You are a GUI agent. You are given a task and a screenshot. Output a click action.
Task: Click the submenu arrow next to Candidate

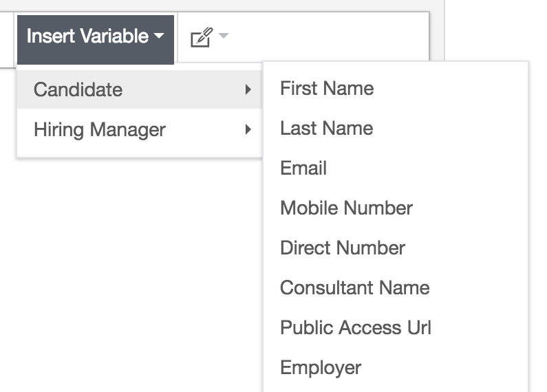click(x=248, y=89)
